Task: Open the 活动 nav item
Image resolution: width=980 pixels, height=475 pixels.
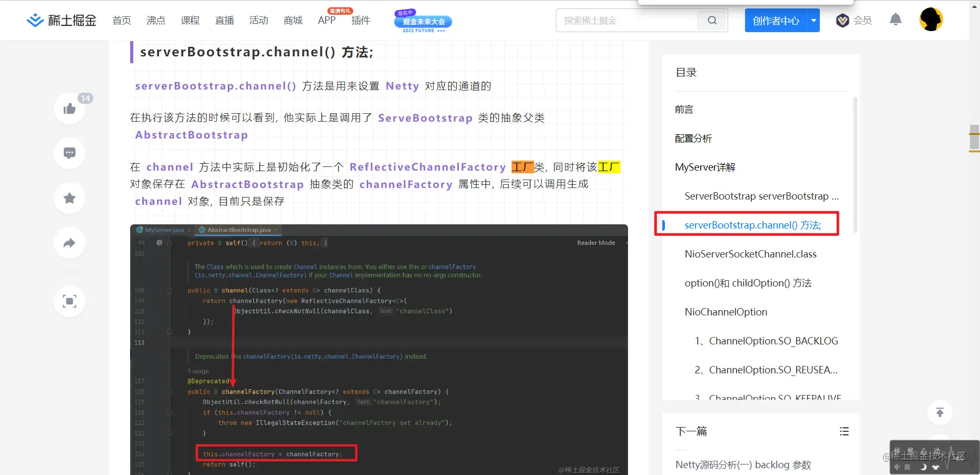Action: [259, 21]
